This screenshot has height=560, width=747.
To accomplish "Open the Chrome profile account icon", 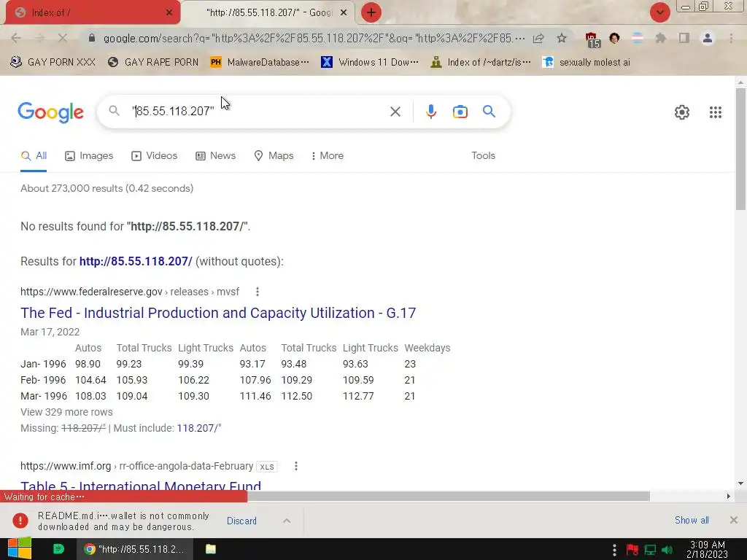I will click(x=708, y=38).
